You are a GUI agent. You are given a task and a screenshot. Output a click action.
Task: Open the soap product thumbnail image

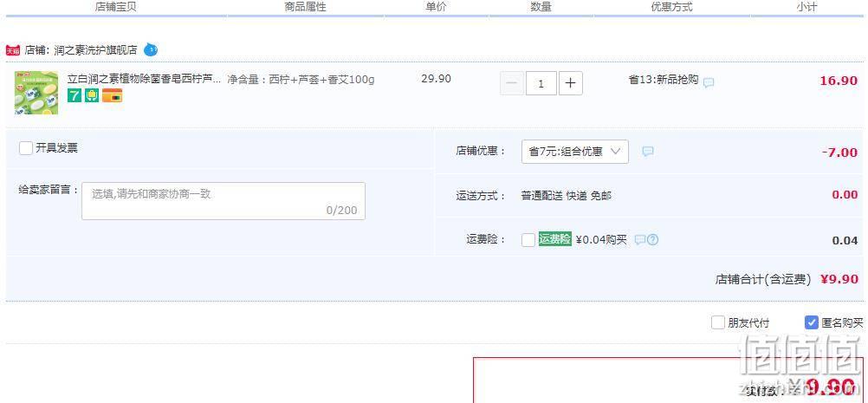(36, 93)
